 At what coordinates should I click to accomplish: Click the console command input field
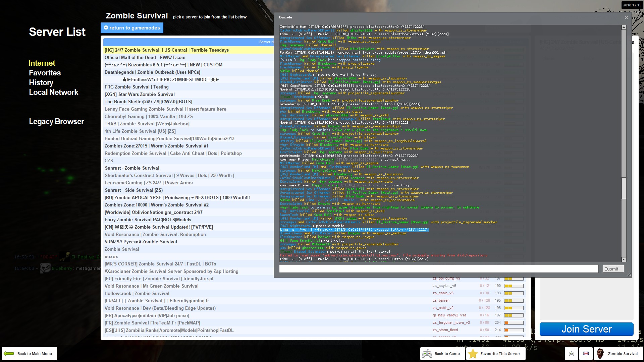(x=438, y=269)
